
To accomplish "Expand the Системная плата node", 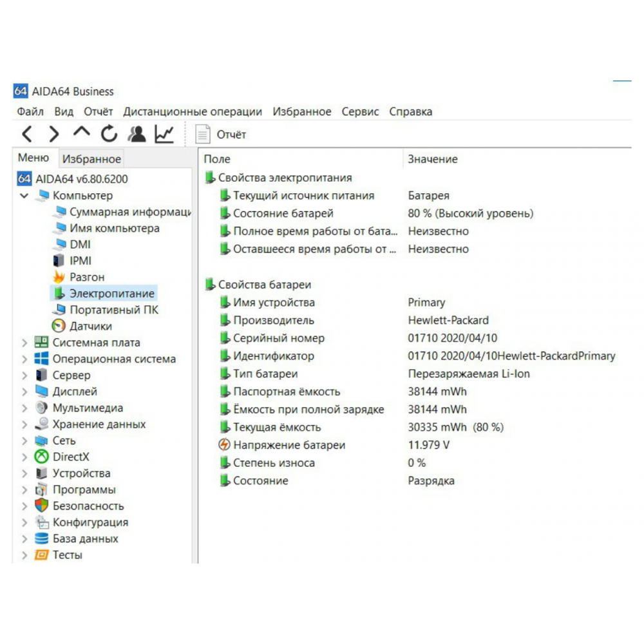I will pos(24,343).
